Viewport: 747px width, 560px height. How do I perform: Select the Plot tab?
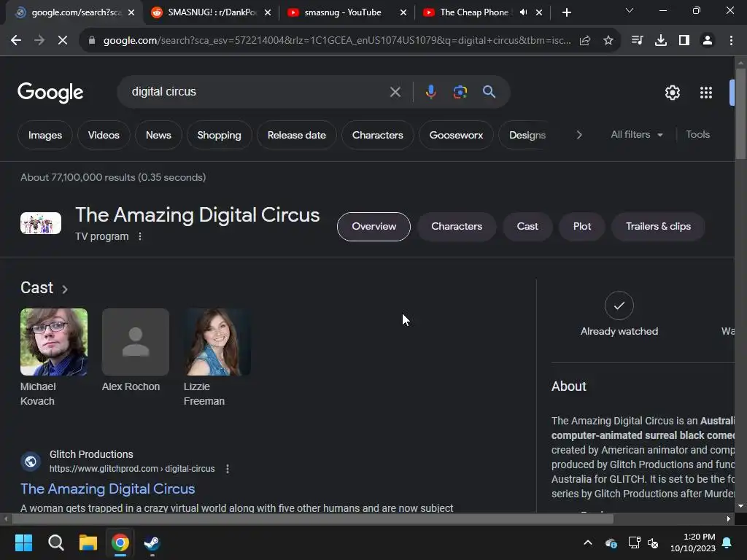coord(581,227)
